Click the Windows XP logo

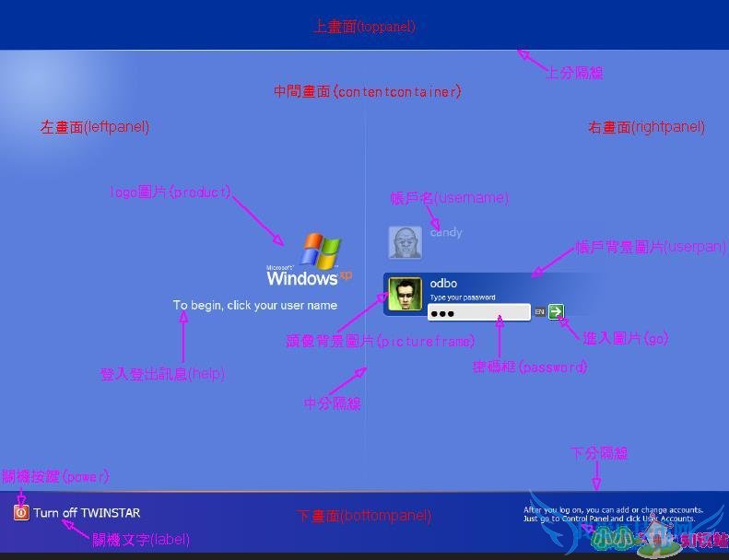click(x=309, y=260)
